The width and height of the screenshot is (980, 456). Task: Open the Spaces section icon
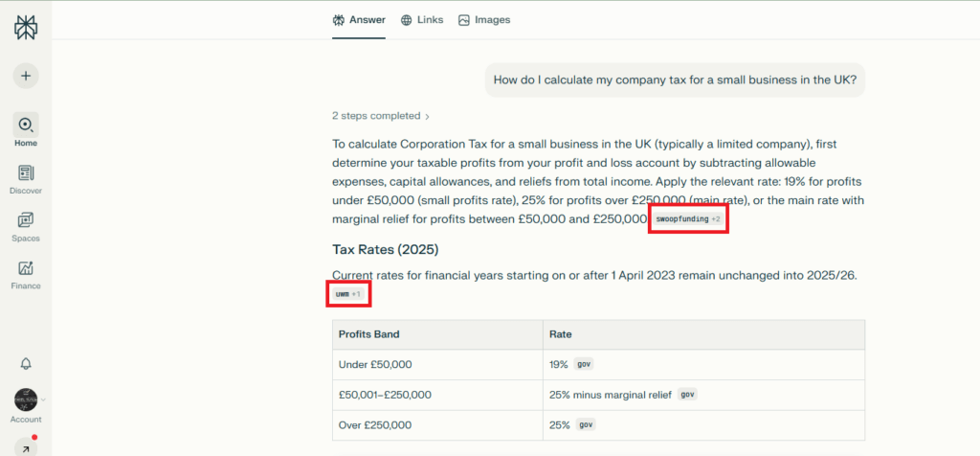(26, 220)
